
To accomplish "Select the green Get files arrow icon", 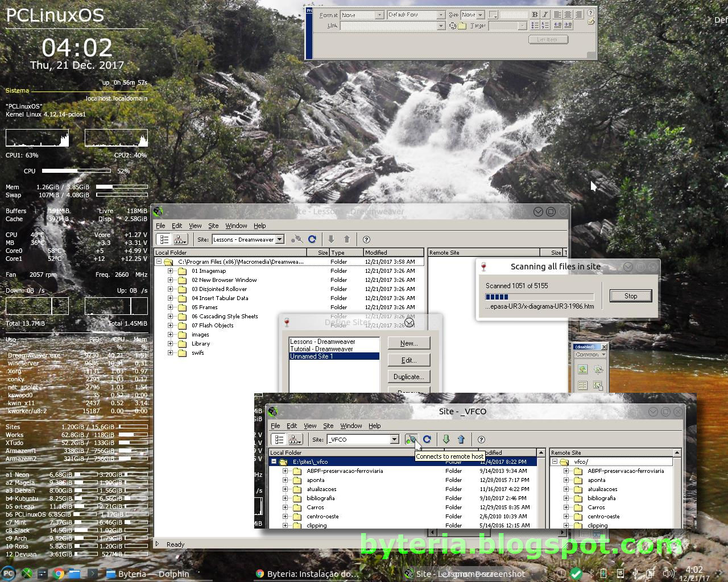I will (x=446, y=439).
